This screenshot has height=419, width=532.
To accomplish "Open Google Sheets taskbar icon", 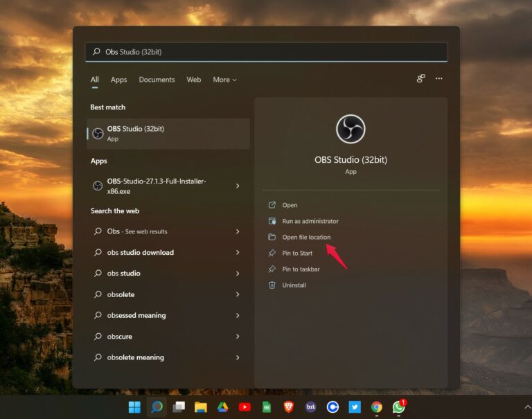I will [267, 407].
